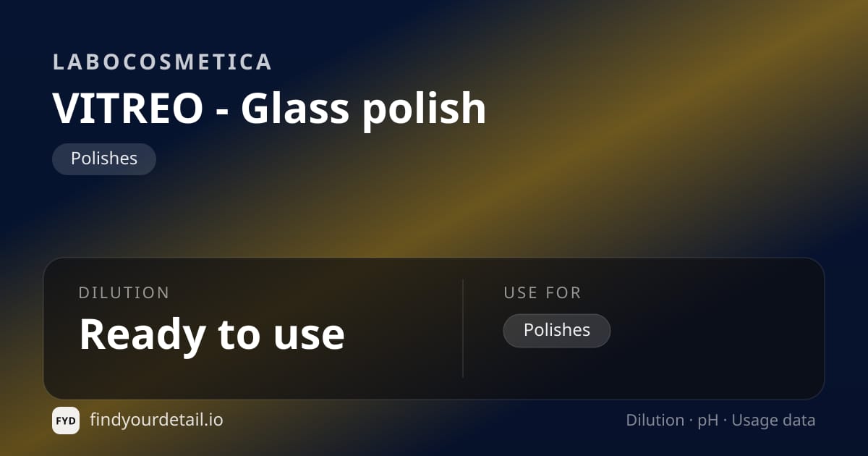868x456 pixels.
Task: Click the Ready to use dilution value
Action: (212, 334)
